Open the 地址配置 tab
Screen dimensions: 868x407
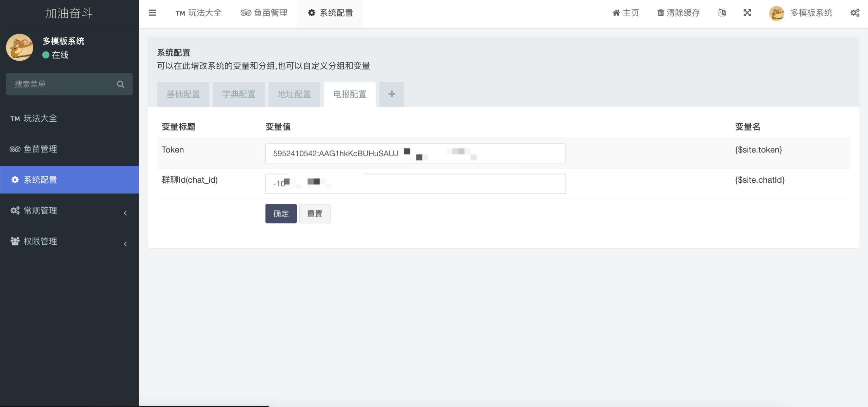pyautogui.click(x=294, y=94)
